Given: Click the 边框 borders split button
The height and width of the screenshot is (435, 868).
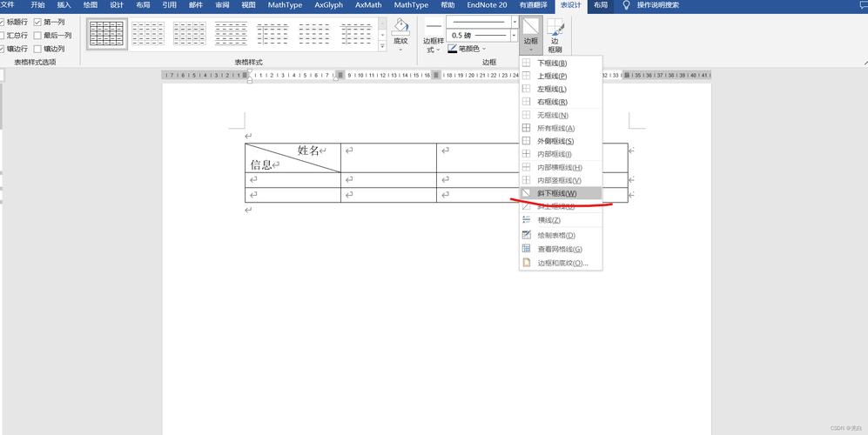Looking at the screenshot, I should pos(531,36).
